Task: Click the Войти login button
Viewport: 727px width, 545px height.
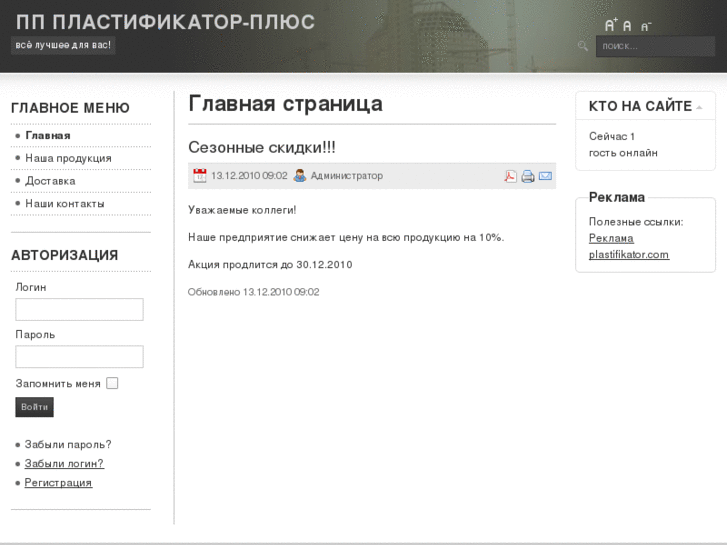Action: coord(34,407)
